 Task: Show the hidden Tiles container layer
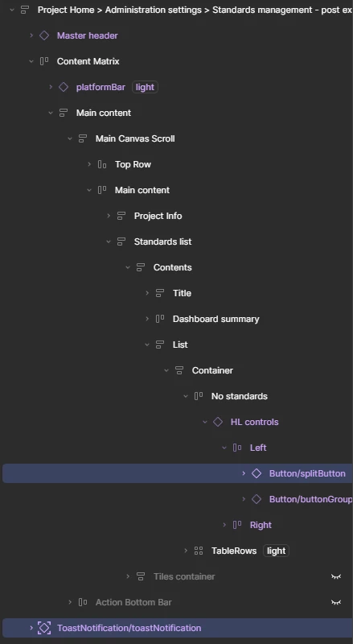tap(336, 576)
